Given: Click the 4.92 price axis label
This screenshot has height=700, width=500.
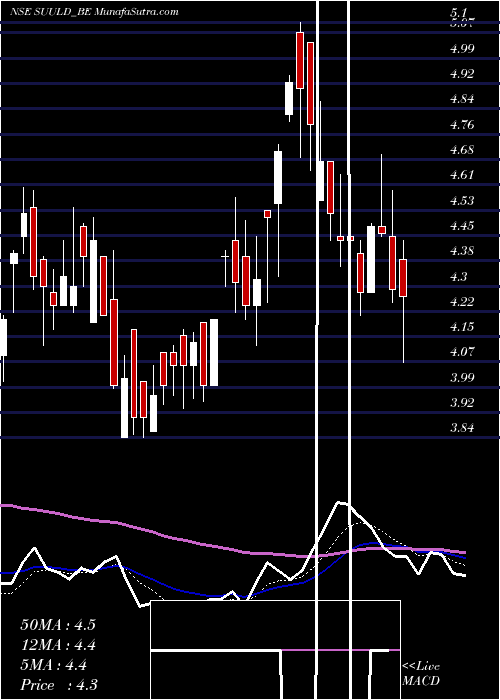Looking at the screenshot, I should (x=462, y=74).
